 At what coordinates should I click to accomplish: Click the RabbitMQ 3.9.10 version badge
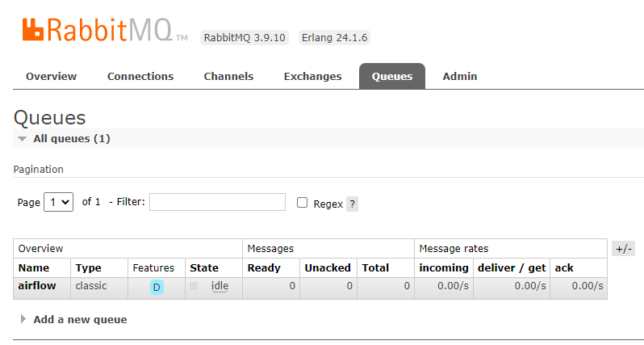(x=245, y=38)
